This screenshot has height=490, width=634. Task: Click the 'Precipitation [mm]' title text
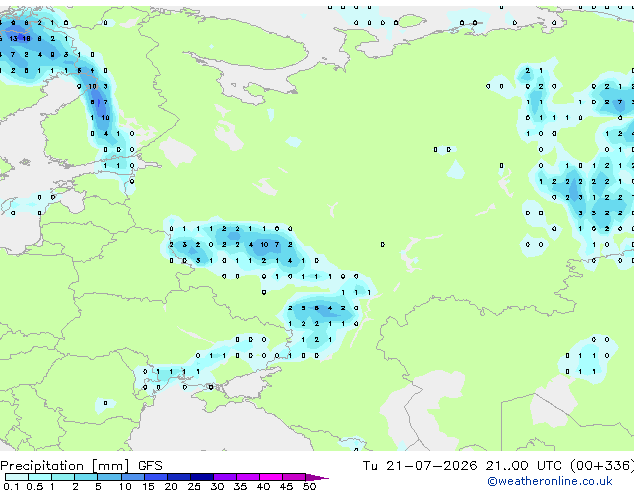pos(65,466)
